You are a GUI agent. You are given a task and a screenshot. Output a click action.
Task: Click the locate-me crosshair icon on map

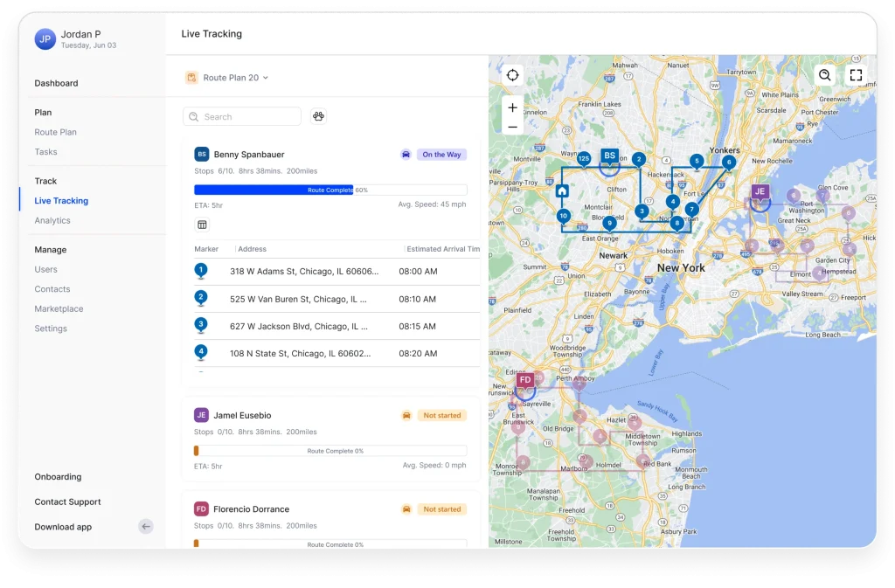click(512, 75)
